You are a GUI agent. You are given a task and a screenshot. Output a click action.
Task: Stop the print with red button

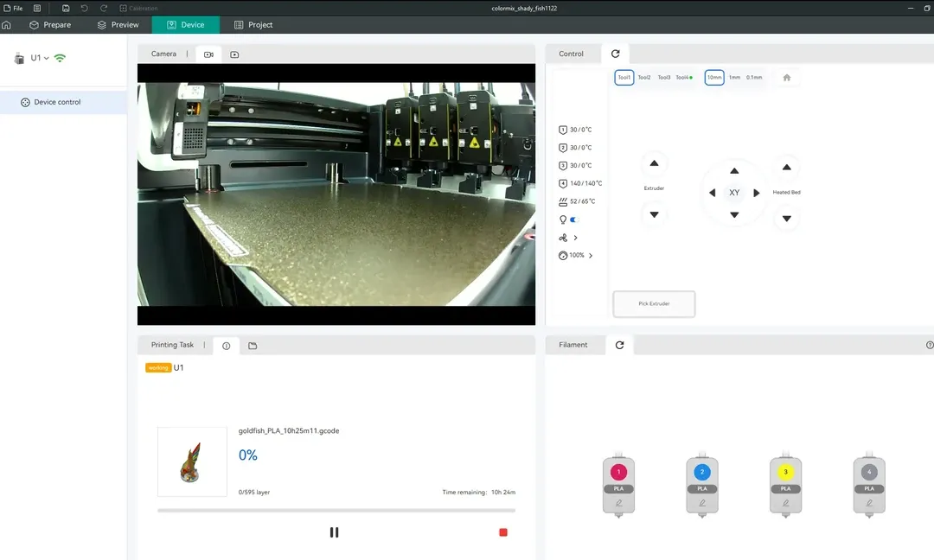503,532
